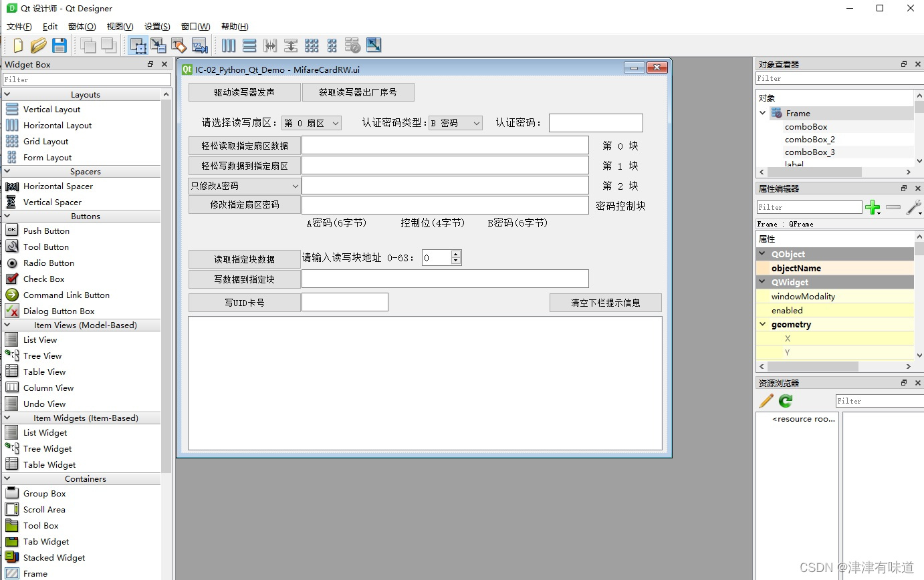Open the 窗体(O) menu
This screenshot has height=580, width=924.
point(82,27)
